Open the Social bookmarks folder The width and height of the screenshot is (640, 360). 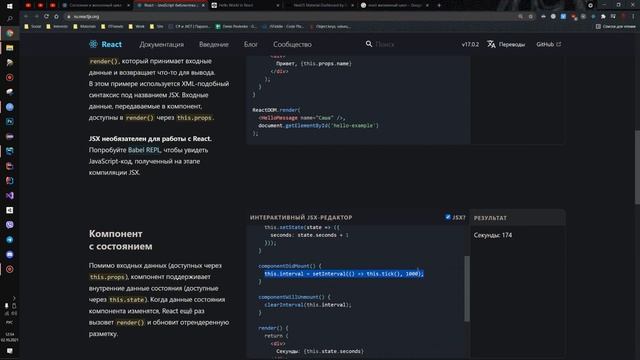coord(33,27)
